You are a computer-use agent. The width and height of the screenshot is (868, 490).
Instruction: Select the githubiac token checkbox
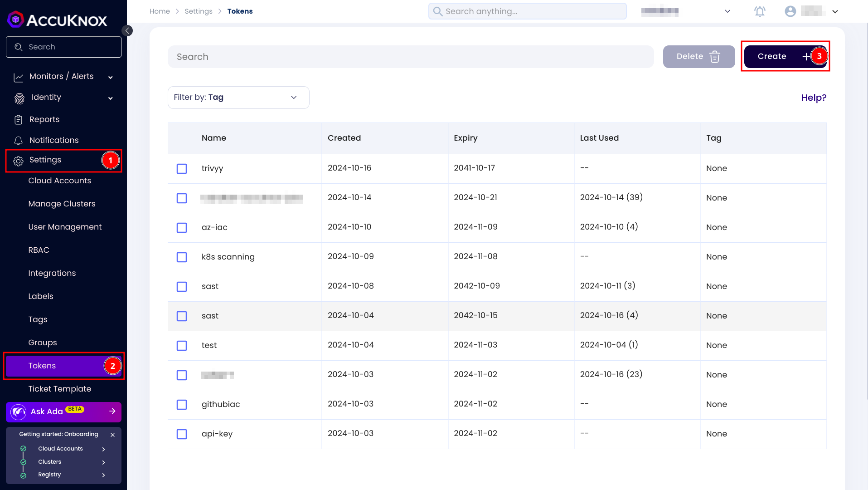click(182, 405)
